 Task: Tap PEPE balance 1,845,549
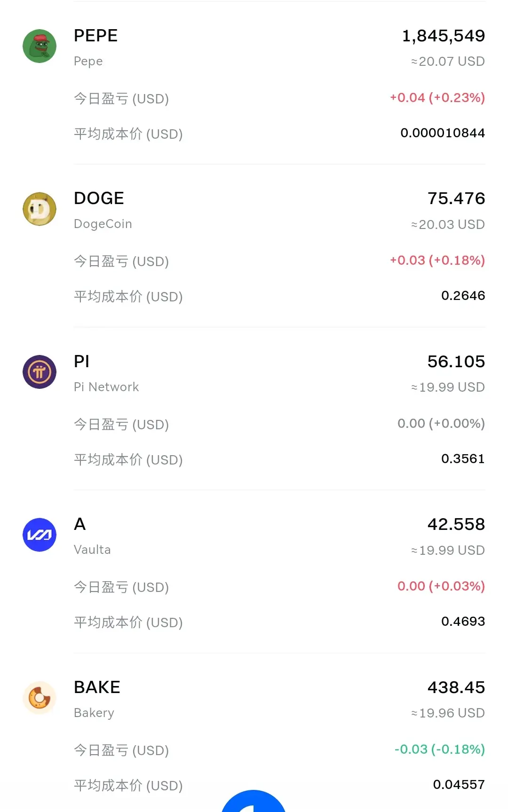point(444,36)
